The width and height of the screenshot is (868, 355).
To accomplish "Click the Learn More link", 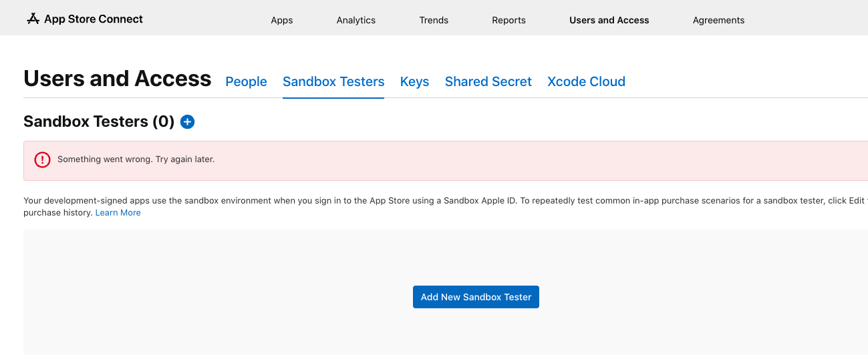I will click(x=118, y=213).
